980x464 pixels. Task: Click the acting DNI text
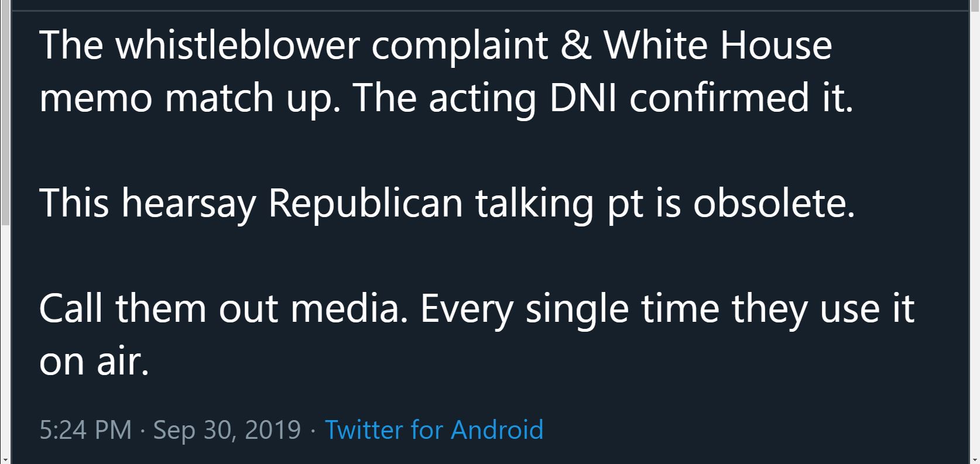click(x=523, y=98)
